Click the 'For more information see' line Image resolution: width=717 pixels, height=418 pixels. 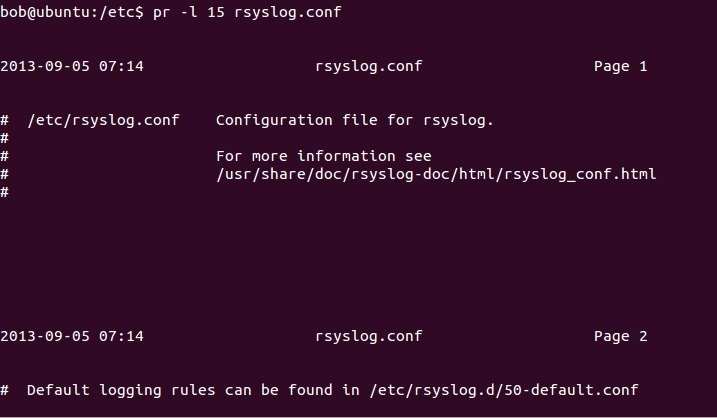click(324, 156)
